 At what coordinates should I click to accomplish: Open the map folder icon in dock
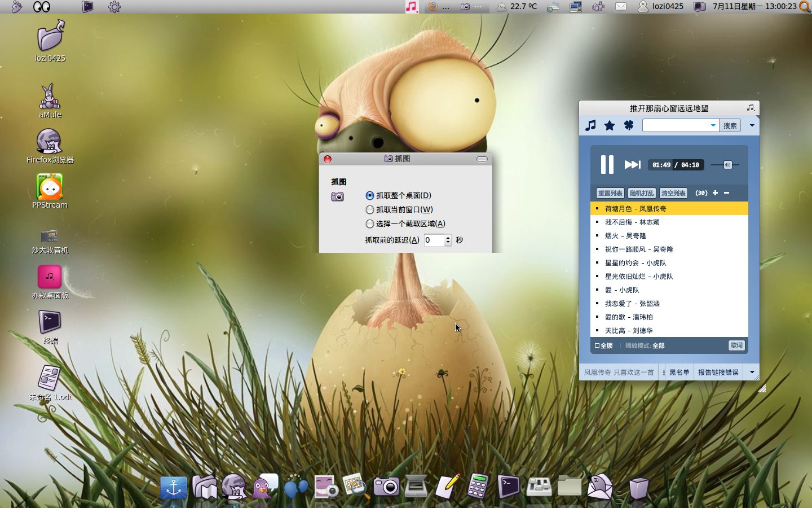click(x=204, y=487)
